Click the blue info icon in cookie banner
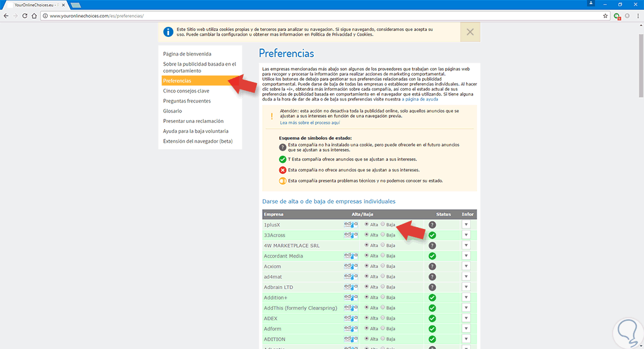The image size is (644, 349). coord(168,32)
